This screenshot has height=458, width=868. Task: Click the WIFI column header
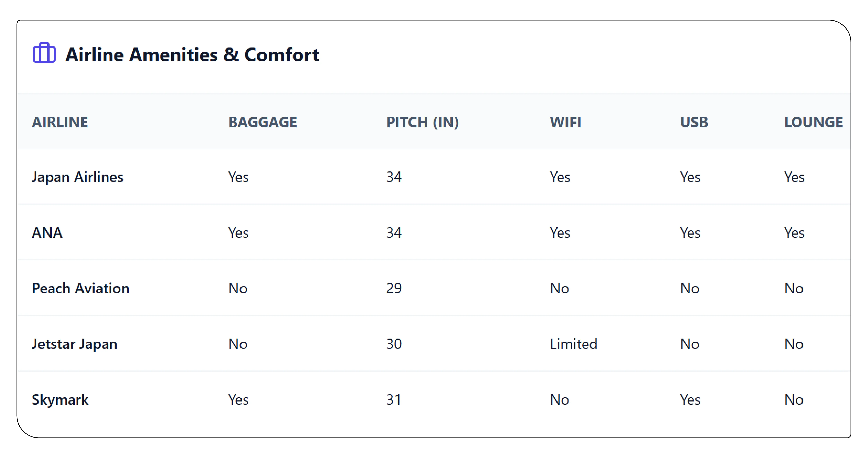(565, 122)
